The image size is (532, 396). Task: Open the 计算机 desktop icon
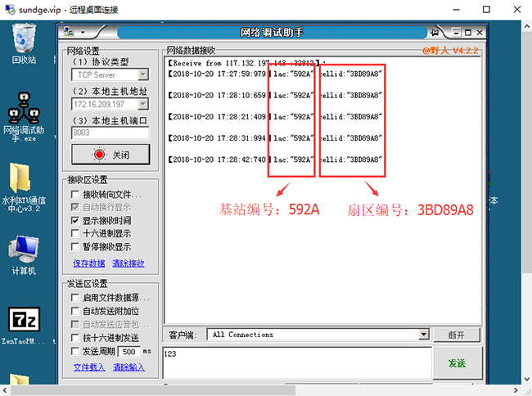pos(23,251)
